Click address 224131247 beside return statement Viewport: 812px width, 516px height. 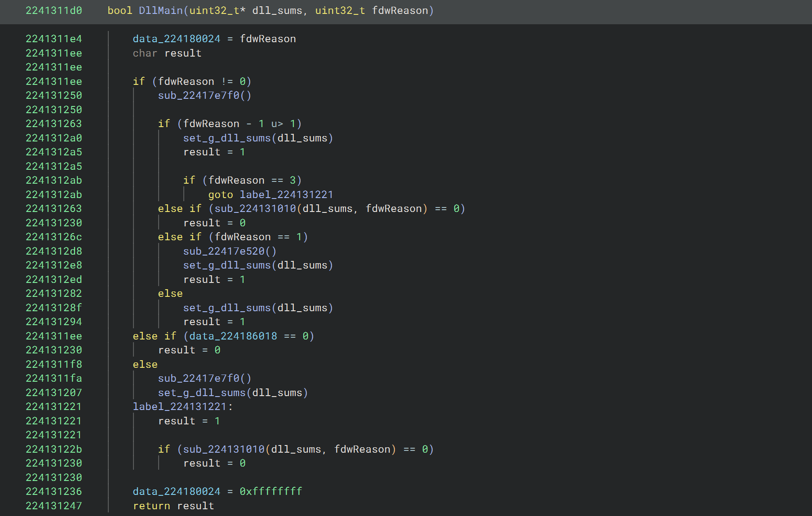54,506
